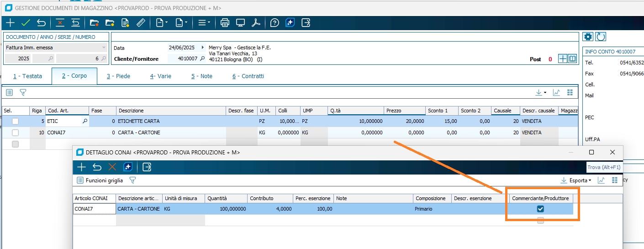Click filter funnel in Dettaglio CONAI window
The image size is (644, 249).
coord(132,180)
